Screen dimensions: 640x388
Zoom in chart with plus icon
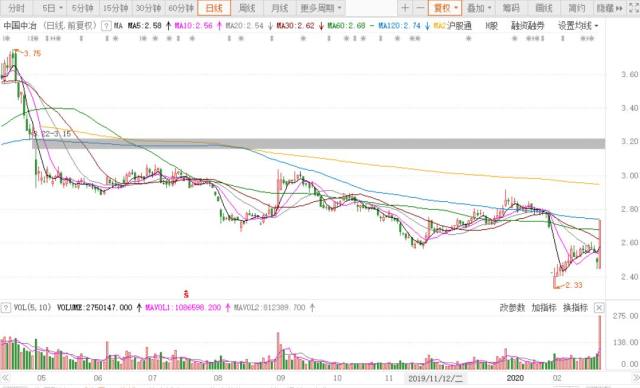[404, 8]
